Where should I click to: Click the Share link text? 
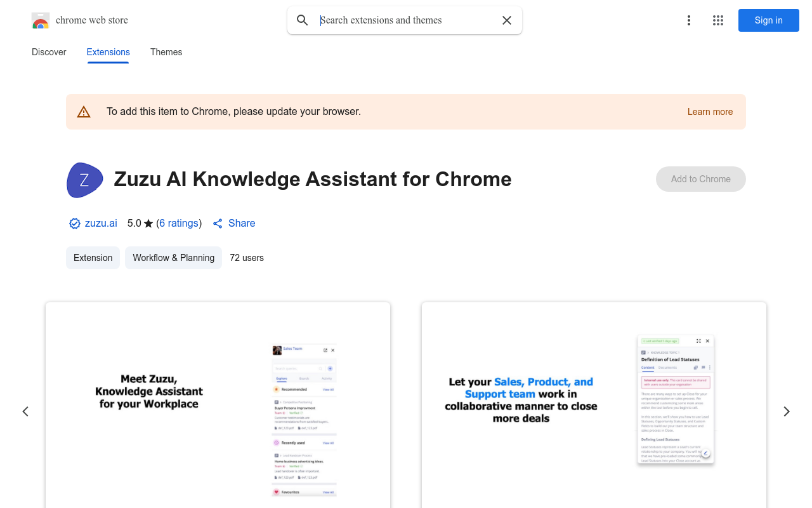tap(242, 224)
